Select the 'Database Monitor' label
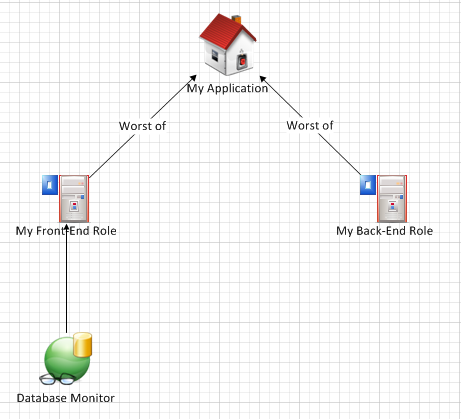The width and height of the screenshot is (461, 419). (x=66, y=398)
